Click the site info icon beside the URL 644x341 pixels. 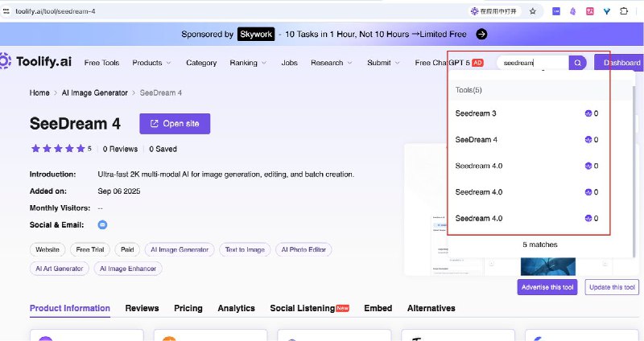coord(6,11)
